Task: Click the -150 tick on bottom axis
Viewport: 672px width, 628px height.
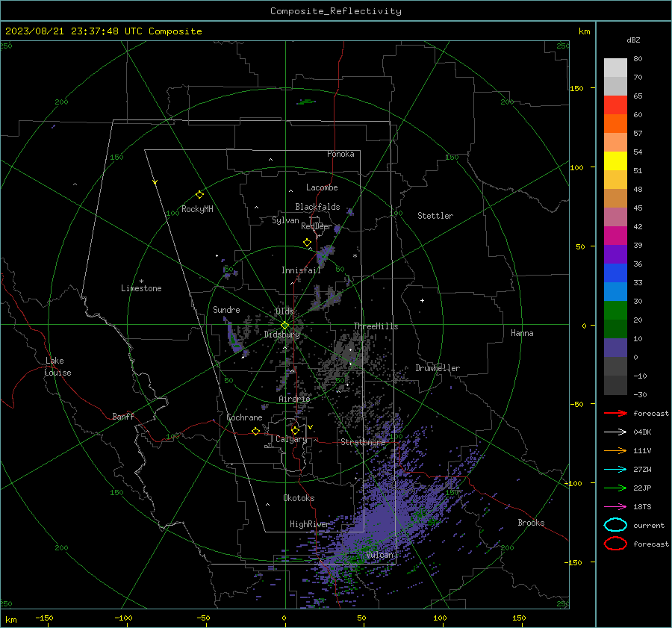Action: click(44, 618)
